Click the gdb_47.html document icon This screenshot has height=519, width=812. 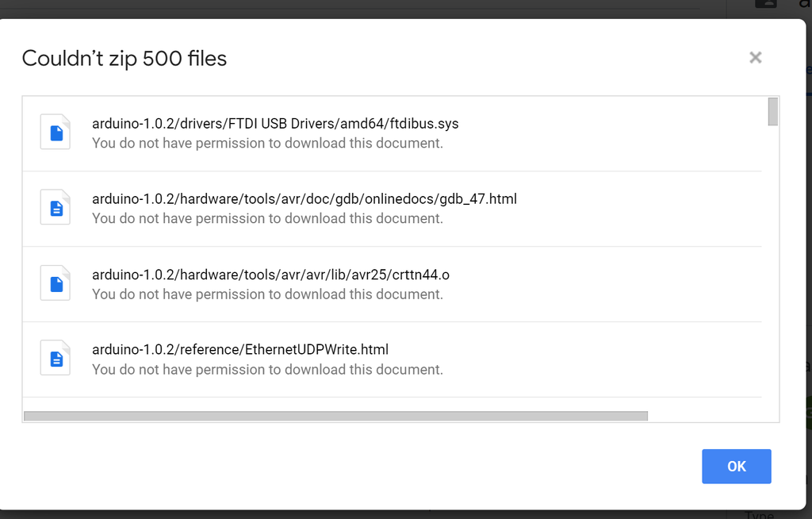pyautogui.click(x=56, y=208)
